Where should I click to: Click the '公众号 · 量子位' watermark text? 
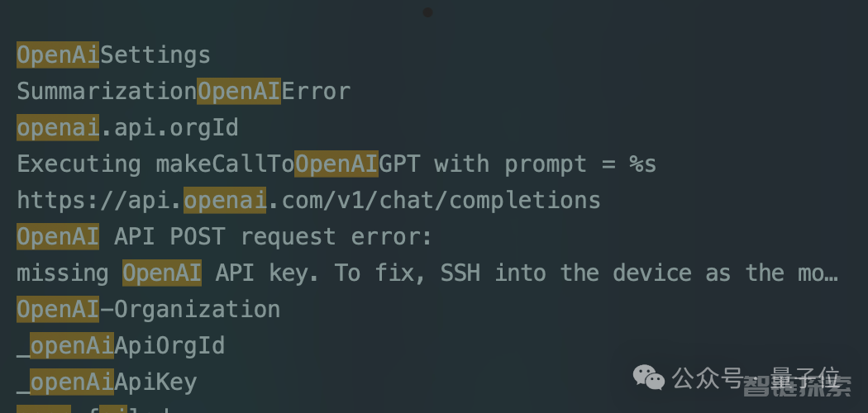point(756,378)
